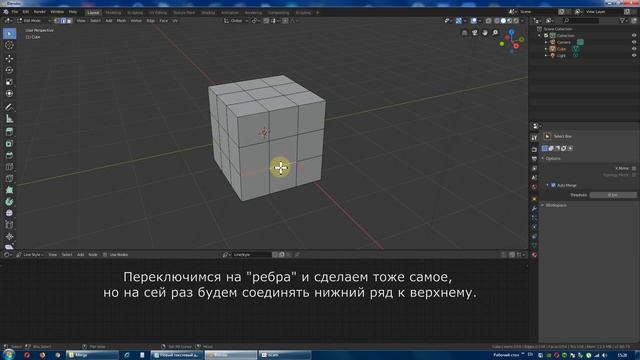Toggle X Mirror checkbox
Screen dimensions: 640x360
(x=634, y=168)
